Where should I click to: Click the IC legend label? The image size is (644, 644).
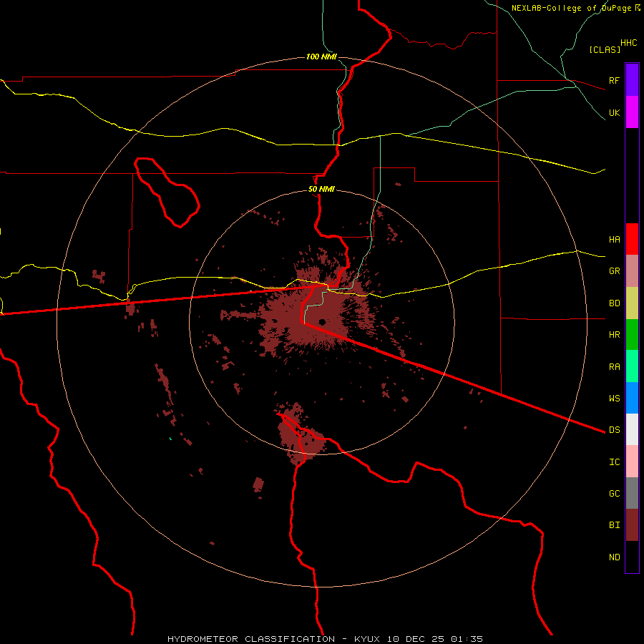tap(614, 462)
